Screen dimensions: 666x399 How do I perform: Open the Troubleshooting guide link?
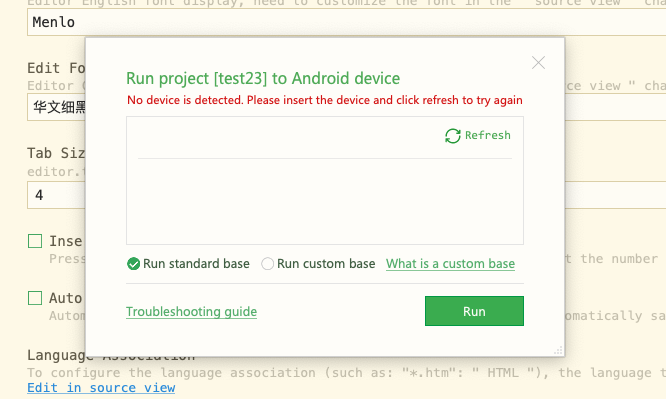[192, 312]
